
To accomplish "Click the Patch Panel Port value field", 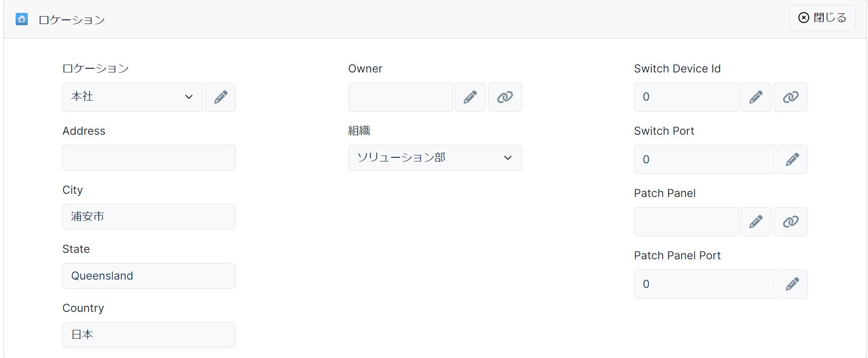I will [704, 284].
